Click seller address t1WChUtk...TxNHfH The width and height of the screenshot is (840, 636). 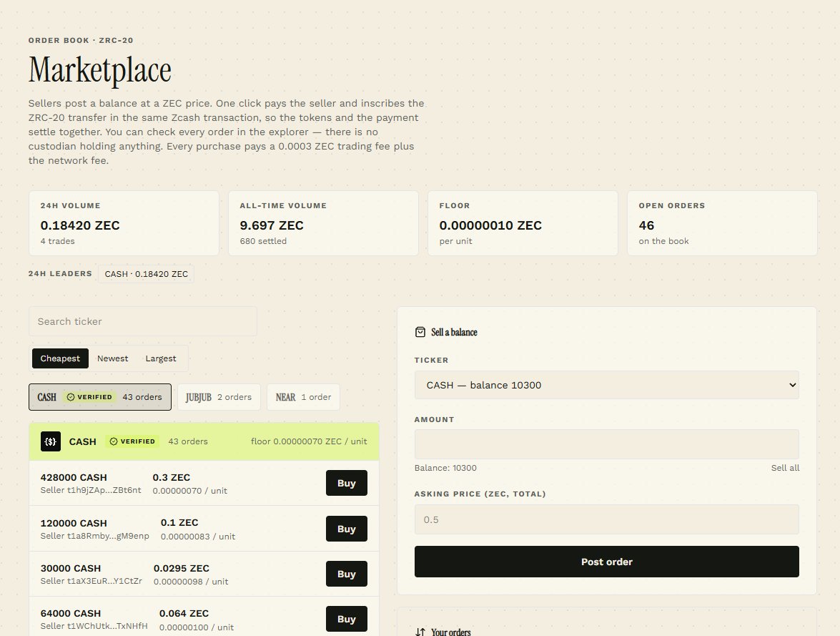(x=107, y=626)
